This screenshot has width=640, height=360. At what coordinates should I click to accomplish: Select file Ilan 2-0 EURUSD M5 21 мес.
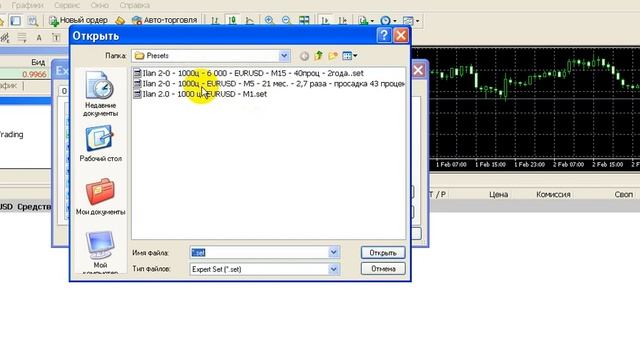[269, 84]
